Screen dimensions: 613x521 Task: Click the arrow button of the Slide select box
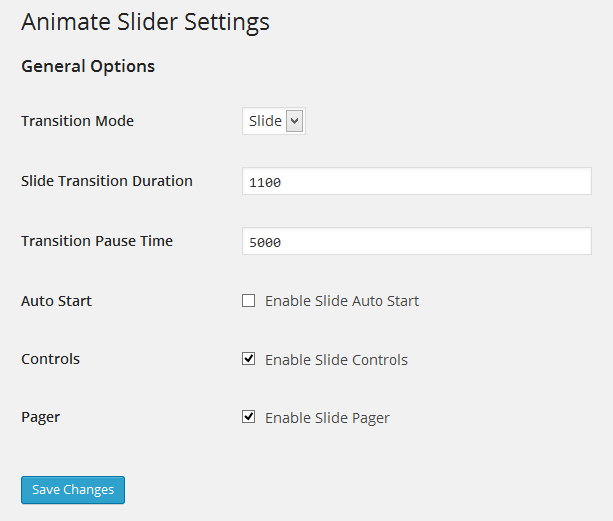coord(294,121)
